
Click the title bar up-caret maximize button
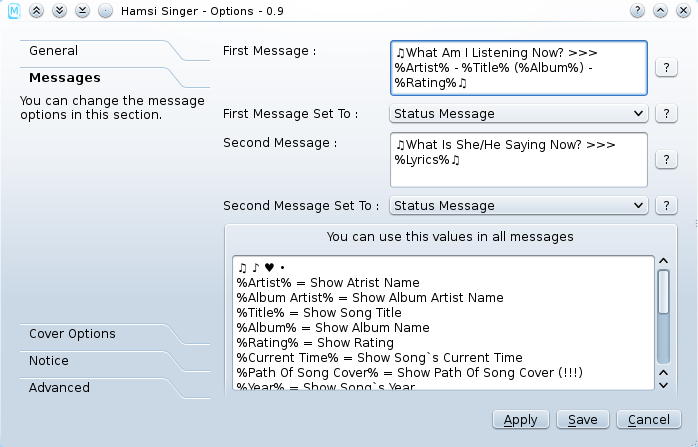click(660, 11)
